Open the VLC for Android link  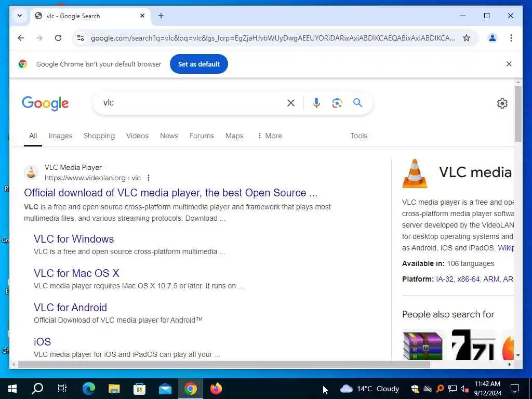70,308
